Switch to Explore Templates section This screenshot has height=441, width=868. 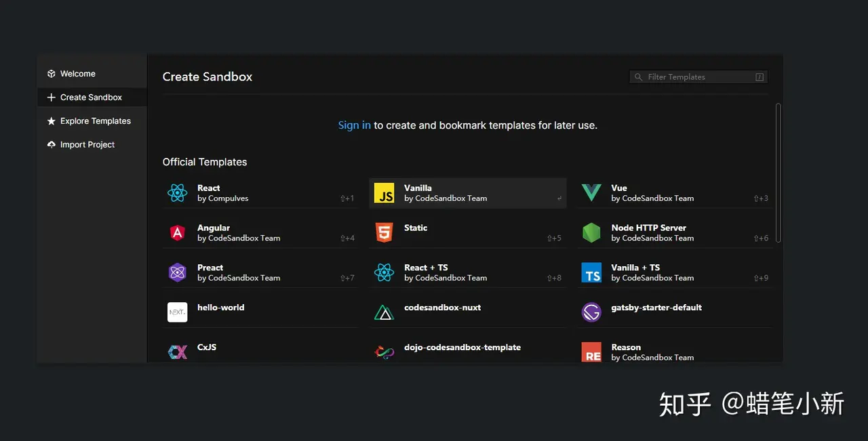[95, 121]
